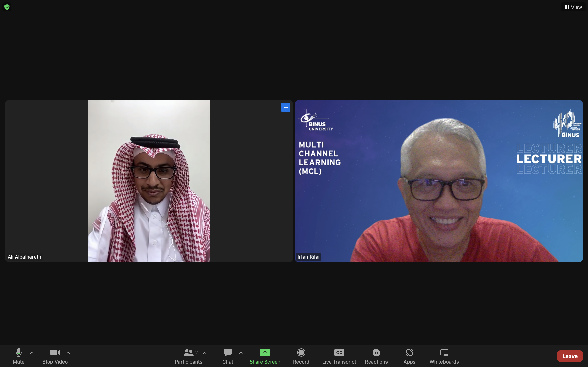
Task: Open the Chat panel
Action: [227, 356]
